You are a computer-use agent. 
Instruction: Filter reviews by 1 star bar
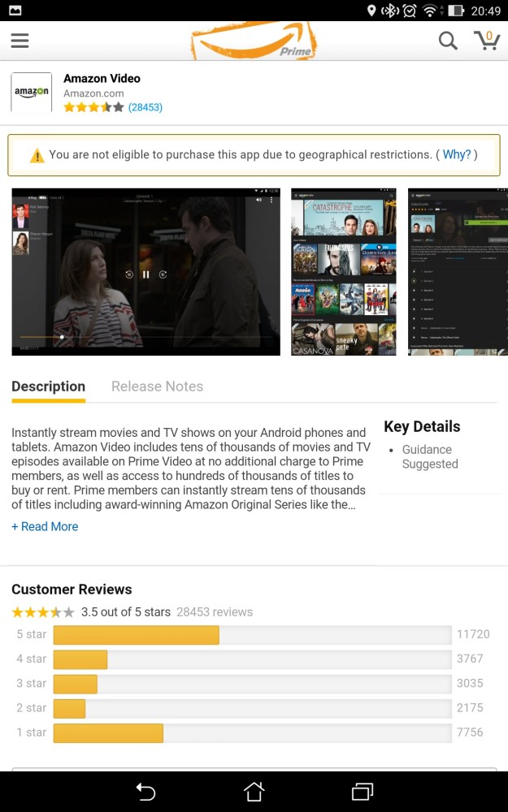(253, 732)
